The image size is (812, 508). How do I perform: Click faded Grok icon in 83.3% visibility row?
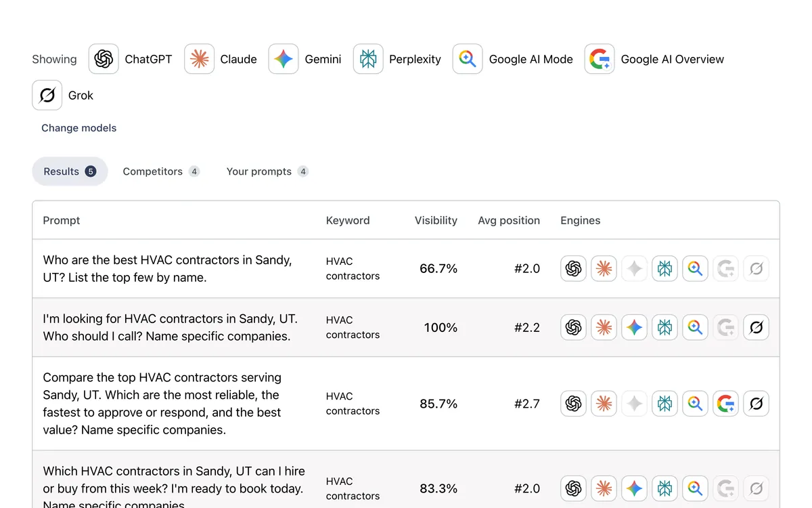(757, 488)
